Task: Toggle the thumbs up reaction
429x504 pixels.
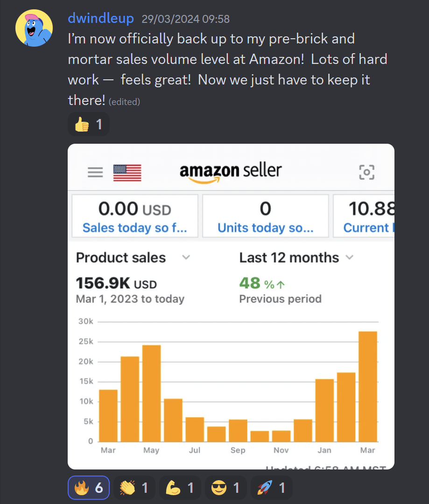Action: pos(89,125)
